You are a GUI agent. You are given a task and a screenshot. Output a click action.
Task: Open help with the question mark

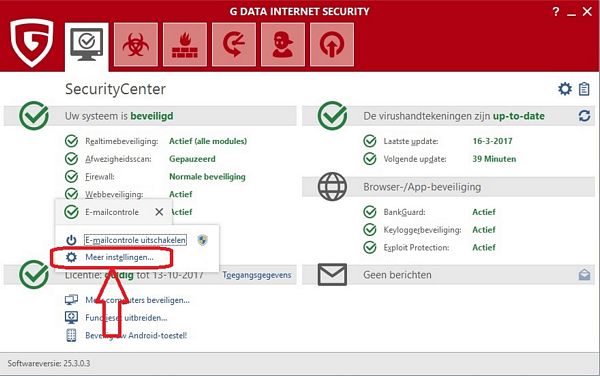pyautogui.click(x=556, y=12)
